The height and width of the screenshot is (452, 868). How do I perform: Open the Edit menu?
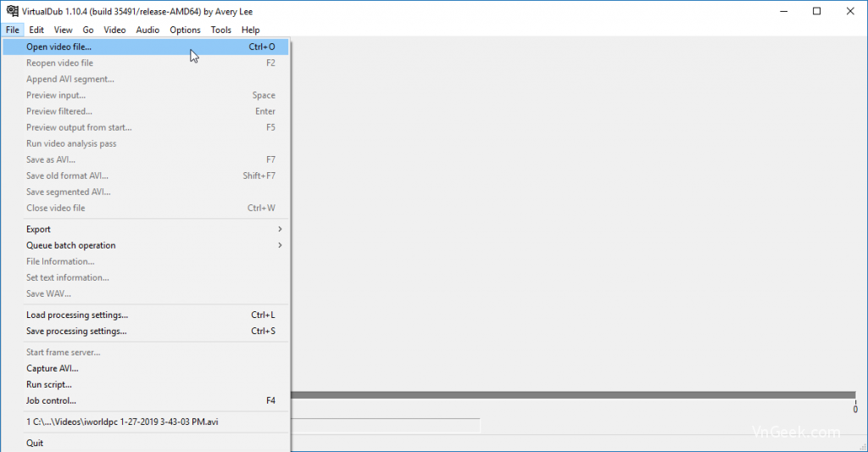click(x=36, y=30)
